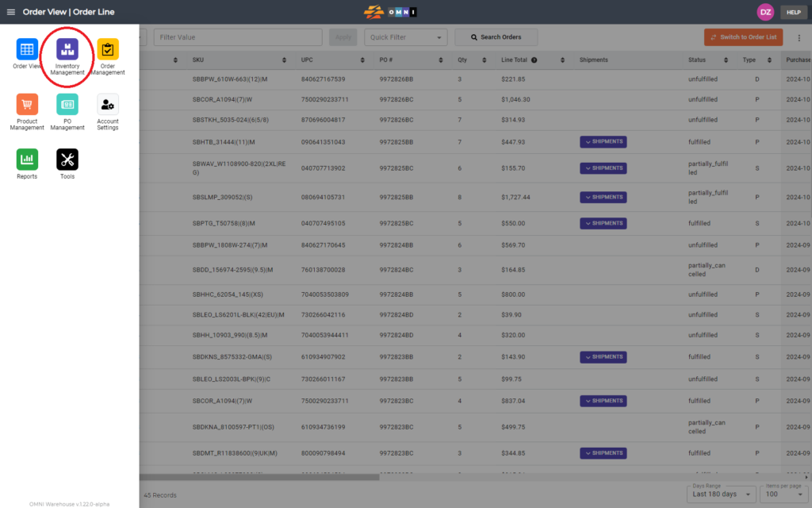This screenshot has height=508, width=812.
Task: Open the Order View app icon
Action: tap(27, 50)
